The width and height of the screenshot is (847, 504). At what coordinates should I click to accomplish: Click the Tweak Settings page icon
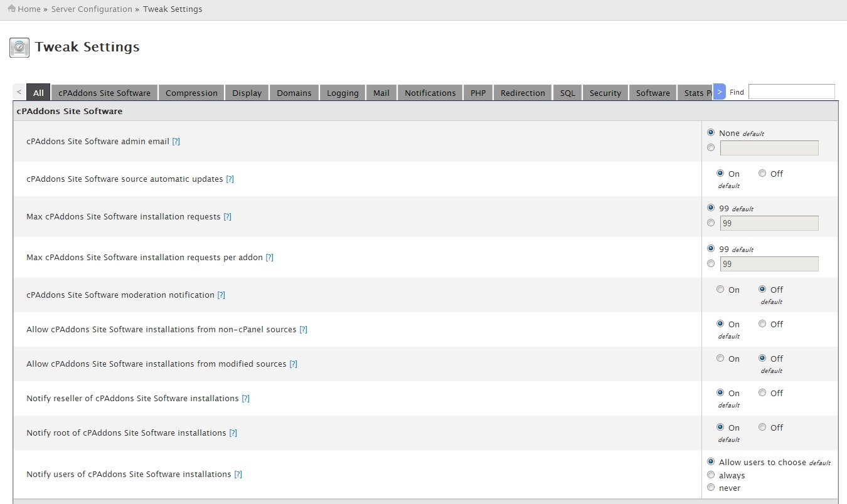19,48
